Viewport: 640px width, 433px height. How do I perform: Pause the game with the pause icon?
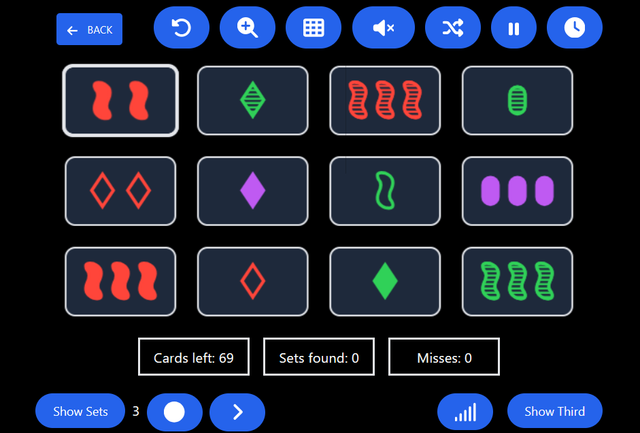coord(513,28)
